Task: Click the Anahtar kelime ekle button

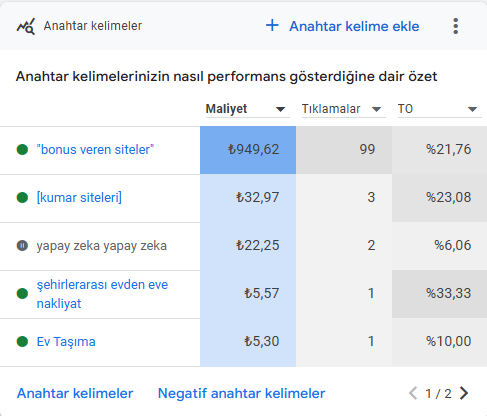Action: coord(342,26)
